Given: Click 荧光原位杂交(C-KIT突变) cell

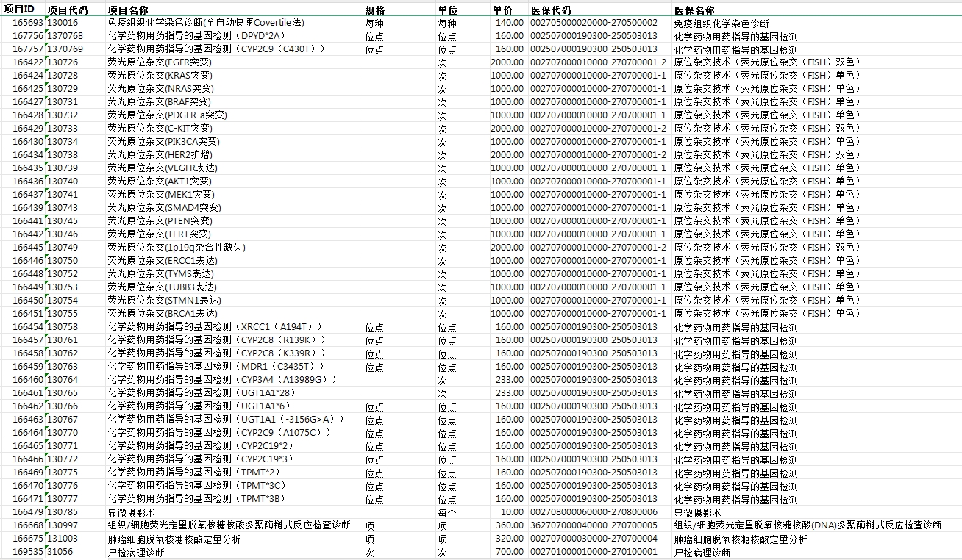Looking at the screenshot, I should click(160, 129).
